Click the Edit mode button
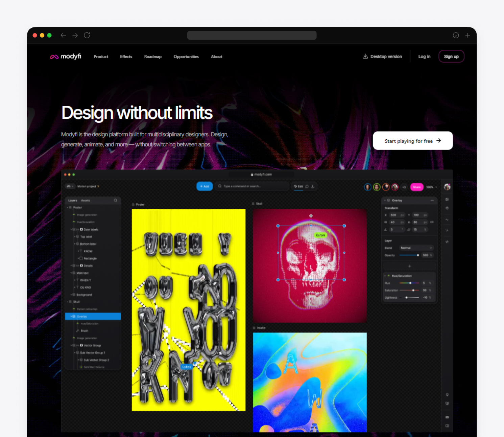Viewport: 504px width, 437px height. (x=298, y=186)
